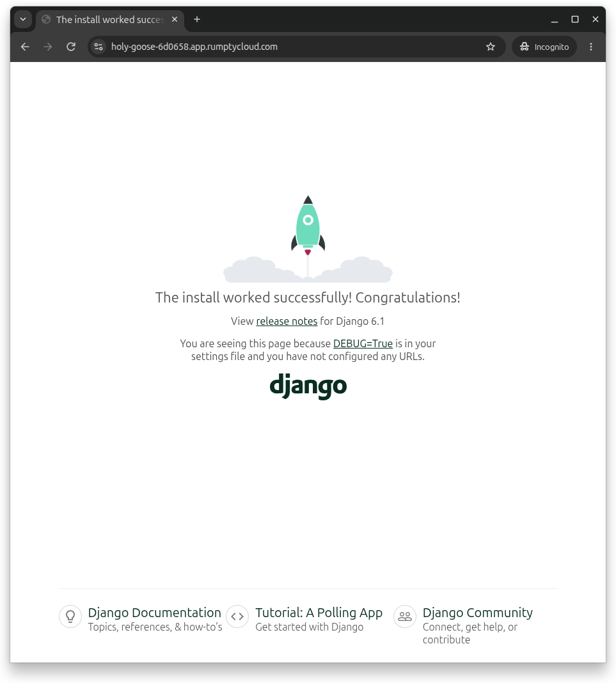Bookmark this page with the star icon
616x683 pixels.
coord(491,47)
